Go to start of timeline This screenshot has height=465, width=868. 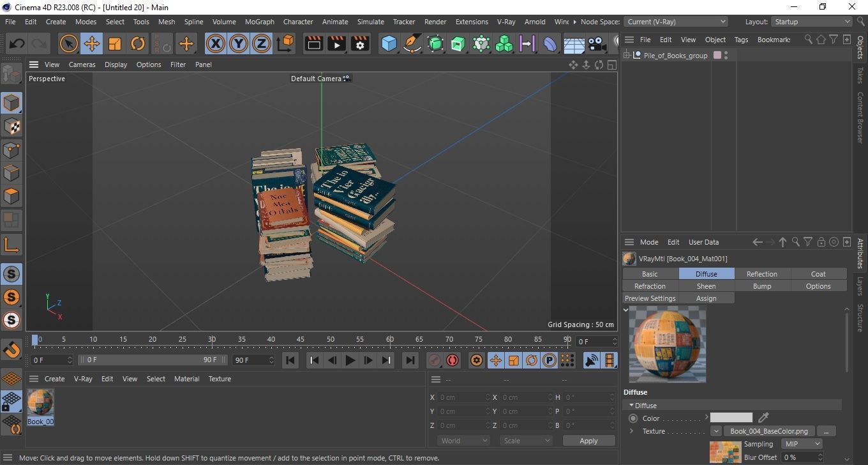point(290,360)
